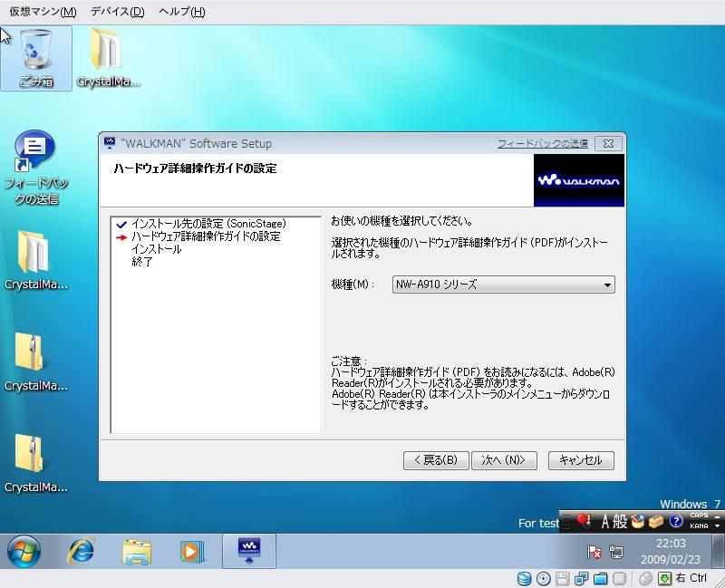Click the IME red pin icon
This screenshot has width=725, height=588.
coord(584,521)
